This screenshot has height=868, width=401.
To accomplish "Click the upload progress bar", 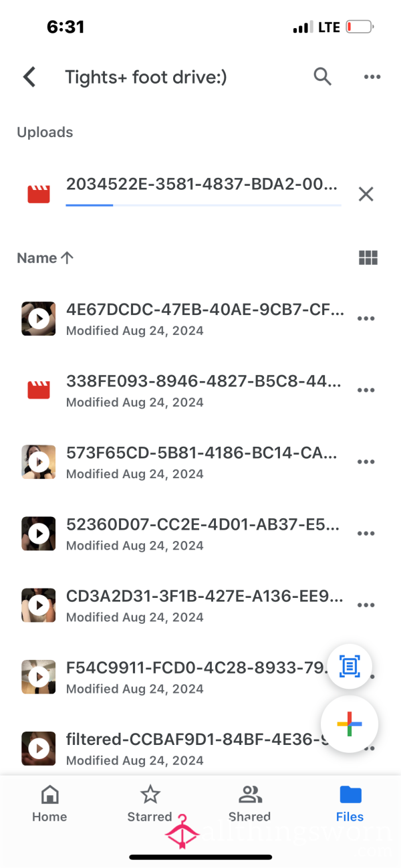I will pyautogui.click(x=203, y=205).
